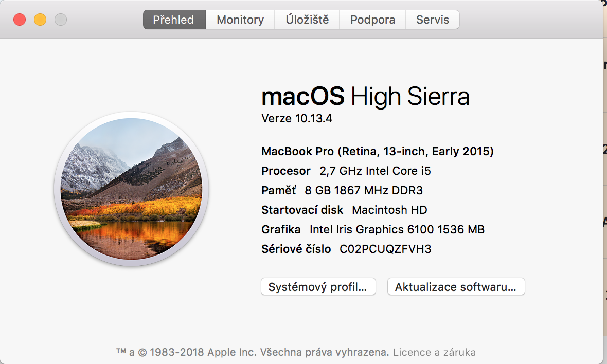Click the Verze 10.13.4 version text
The image size is (607, 364).
coord(297,118)
